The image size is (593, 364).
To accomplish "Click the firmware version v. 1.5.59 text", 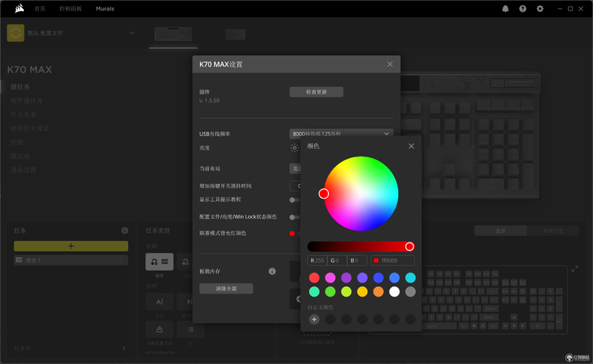I will point(209,101).
